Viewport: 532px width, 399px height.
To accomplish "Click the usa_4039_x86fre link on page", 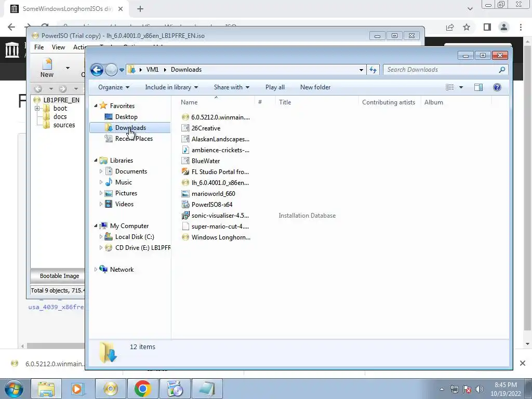I will [56, 307].
